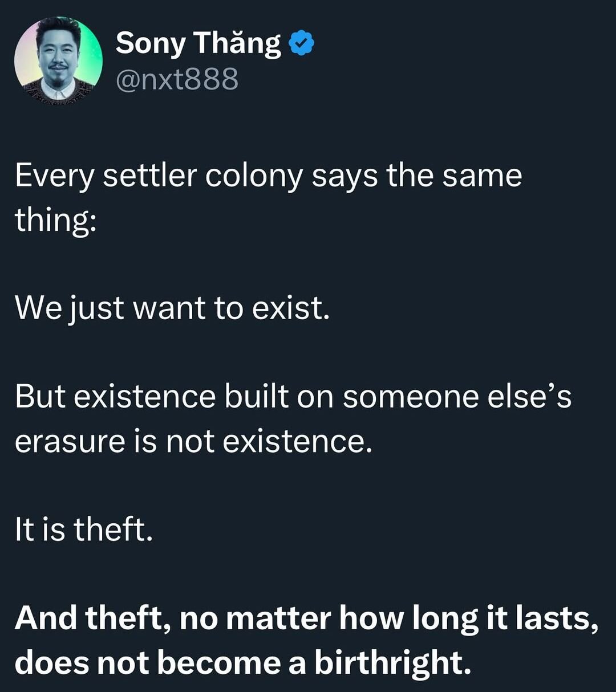Click the word "thing:" ending the first sentence
Image resolution: width=616 pixels, height=692 pixels.
click(x=55, y=220)
